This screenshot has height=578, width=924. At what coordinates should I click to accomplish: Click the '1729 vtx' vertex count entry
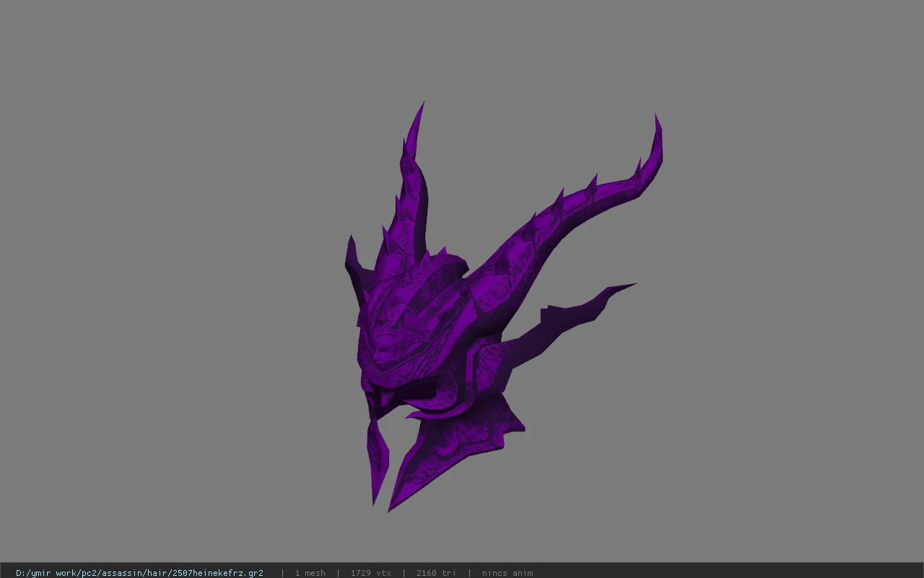coord(371,573)
